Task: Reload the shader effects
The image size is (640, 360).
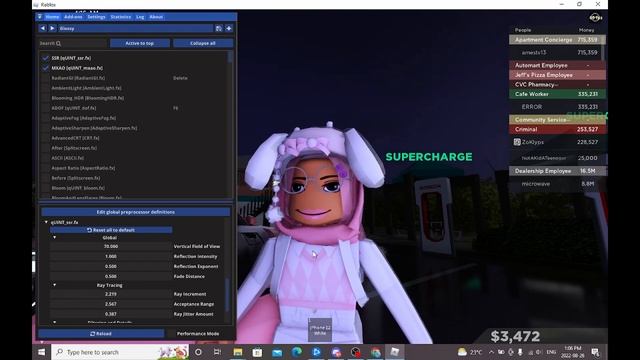Action: click(101, 334)
